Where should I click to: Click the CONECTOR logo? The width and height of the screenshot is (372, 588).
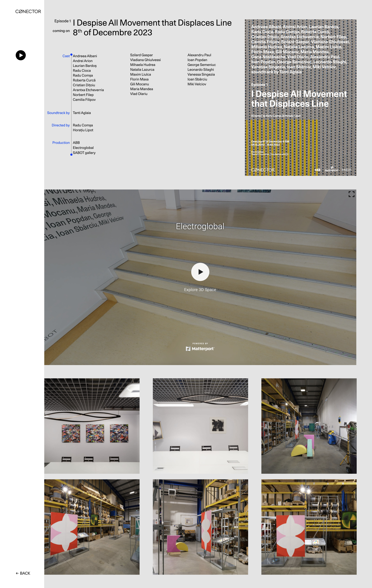click(28, 11)
